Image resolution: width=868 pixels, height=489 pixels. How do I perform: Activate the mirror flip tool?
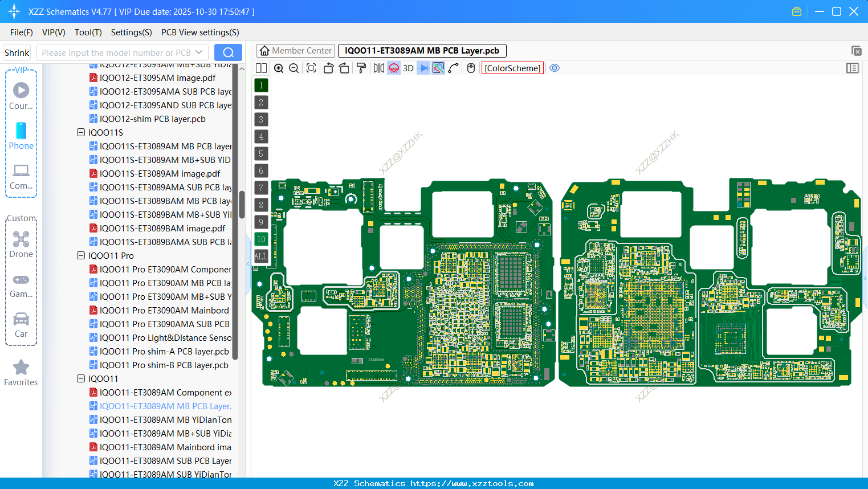(378, 68)
